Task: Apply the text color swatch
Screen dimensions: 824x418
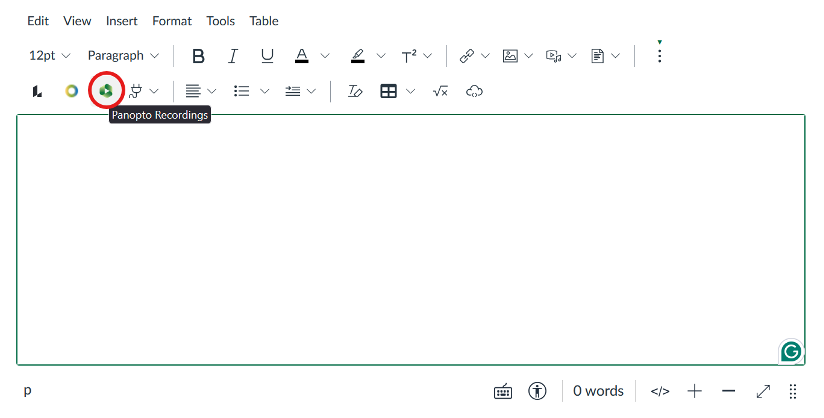Action: point(302,56)
